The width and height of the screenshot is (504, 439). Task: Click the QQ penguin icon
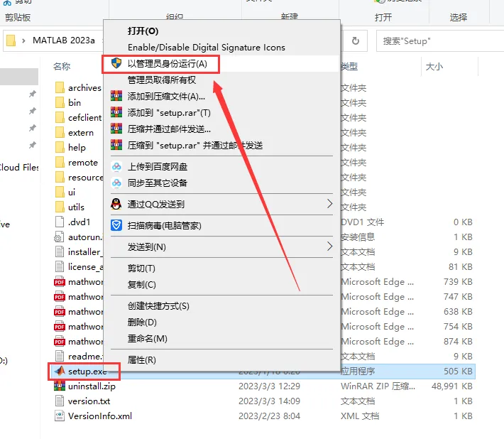[x=116, y=204]
